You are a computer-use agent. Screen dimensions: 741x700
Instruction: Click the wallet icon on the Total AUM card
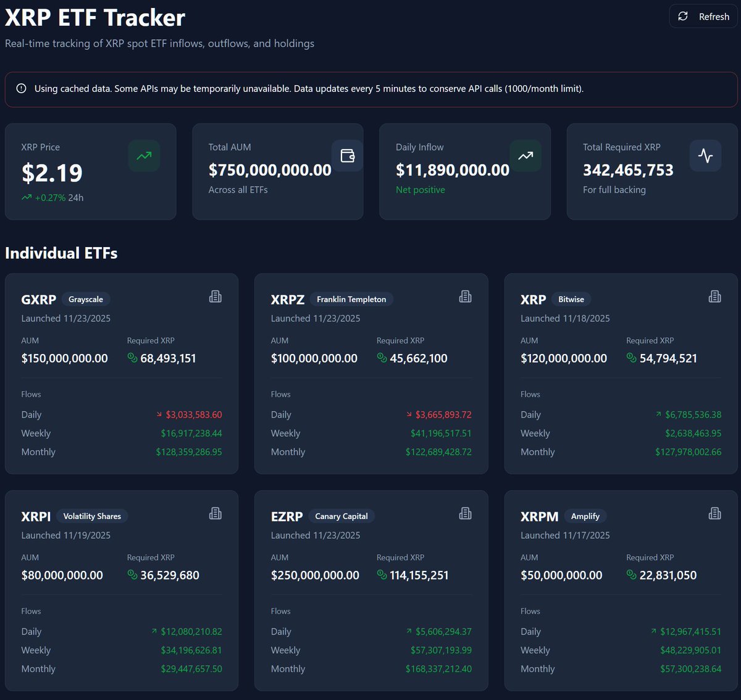click(347, 156)
